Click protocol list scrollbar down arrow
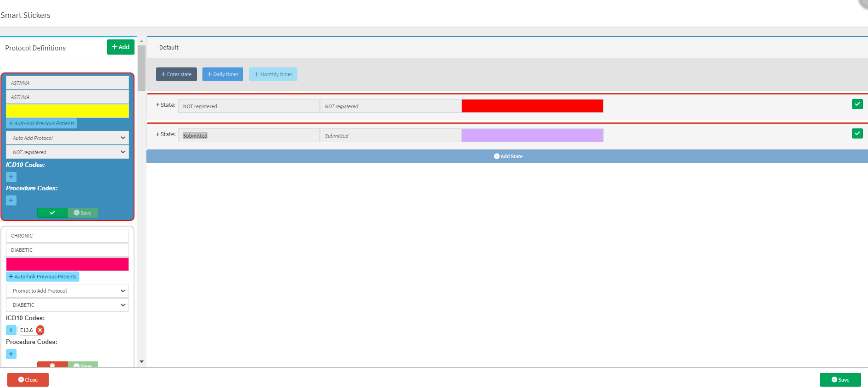 pos(141,361)
